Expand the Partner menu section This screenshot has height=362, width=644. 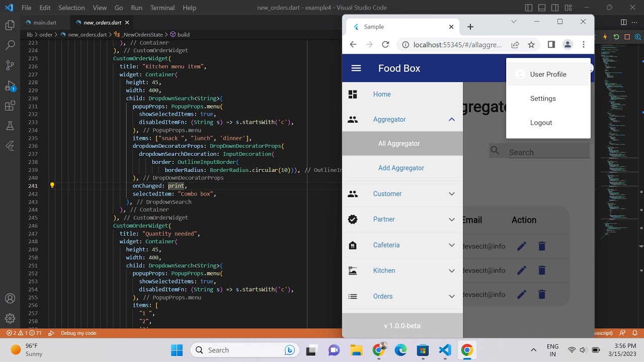tap(452, 220)
